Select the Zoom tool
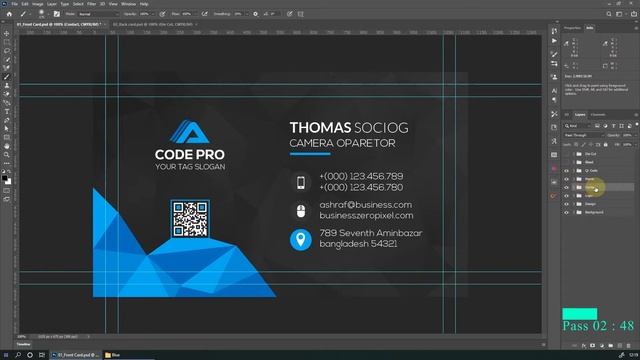 (7, 155)
